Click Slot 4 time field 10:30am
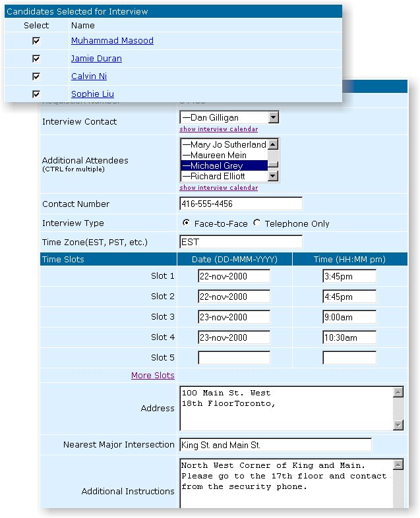The image size is (420, 518). 349,337
